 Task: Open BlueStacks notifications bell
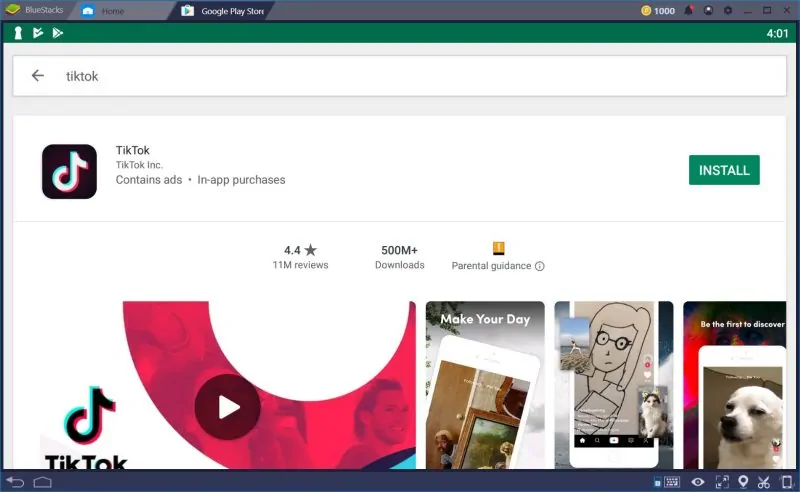coord(688,10)
